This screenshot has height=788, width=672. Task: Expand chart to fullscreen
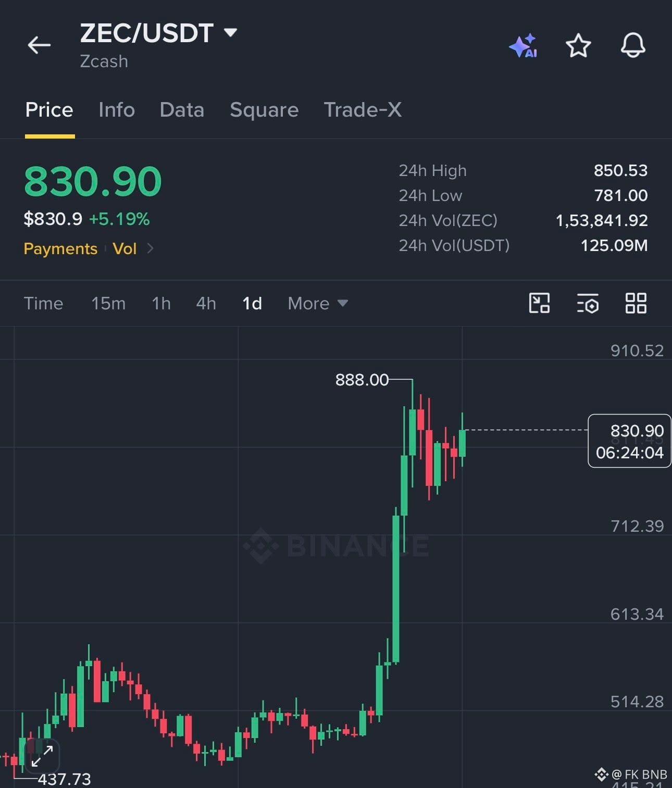pos(42,756)
